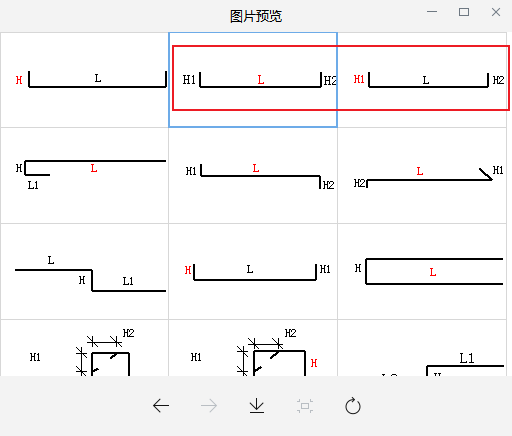Viewport: 512px width, 436px height.
Task: Select the bottom-right partial diagram labeled L1
Action: coord(422,348)
